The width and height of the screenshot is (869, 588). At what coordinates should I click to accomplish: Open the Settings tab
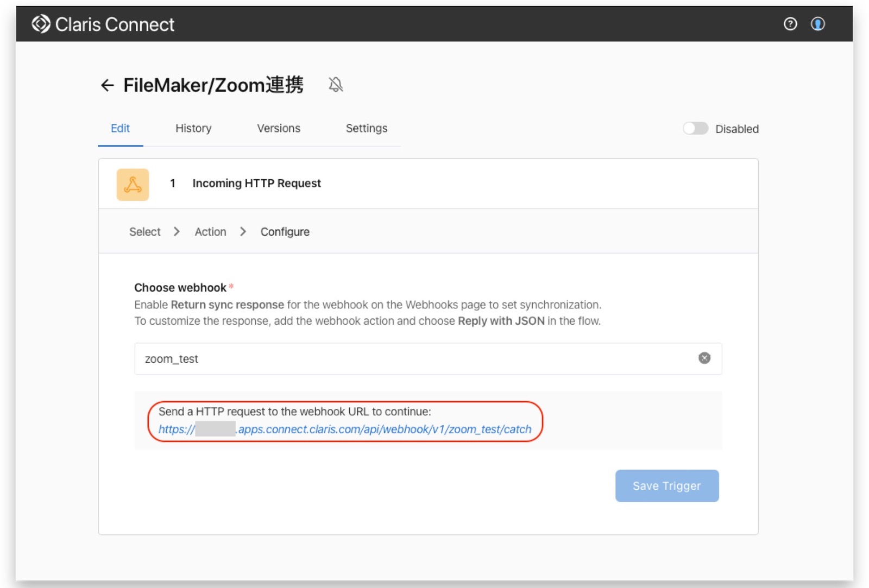pos(367,129)
